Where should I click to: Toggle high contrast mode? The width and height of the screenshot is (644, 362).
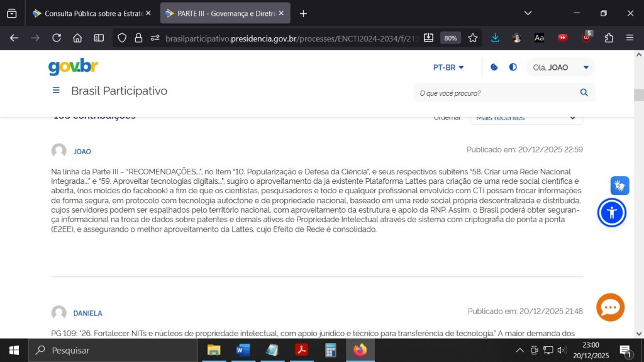pos(513,67)
